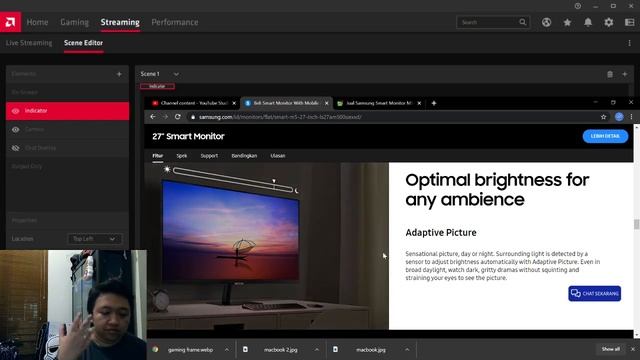This screenshot has height=360, width=640.
Task: Click the page vertical scrollbar thumb
Action: click(636, 224)
